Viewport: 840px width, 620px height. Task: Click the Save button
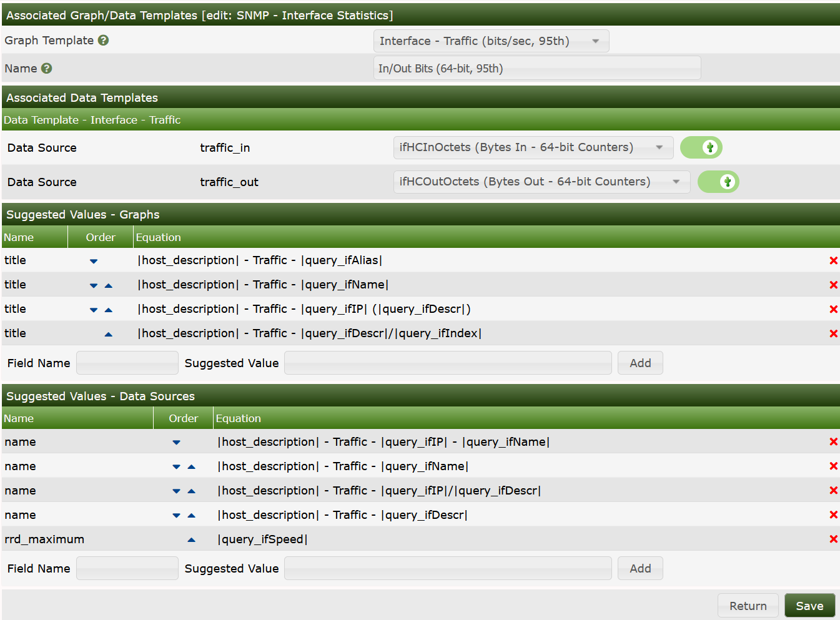pyautogui.click(x=809, y=606)
